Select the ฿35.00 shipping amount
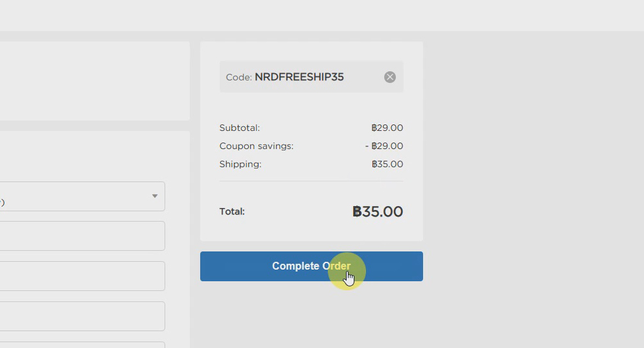The image size is (644, 348). (387, 164)
